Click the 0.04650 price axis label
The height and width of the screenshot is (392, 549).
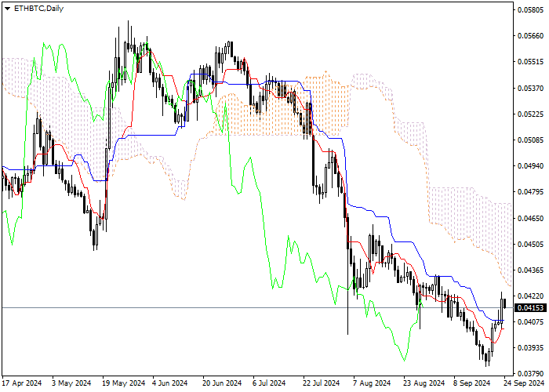[530, 219]
